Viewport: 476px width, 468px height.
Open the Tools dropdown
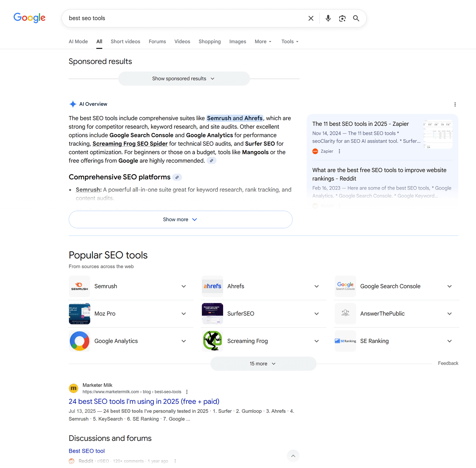click(x=289, y=41)
